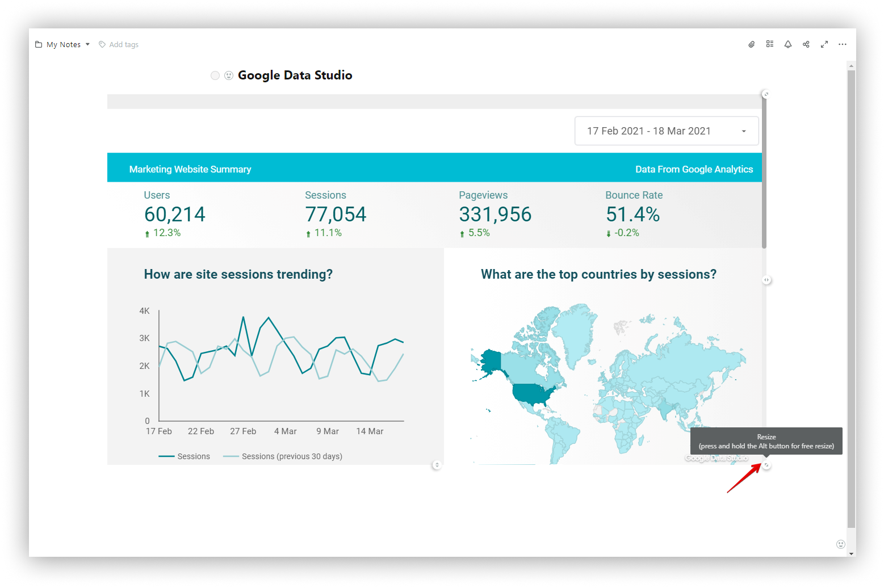This screenshot has width=884, height=588.
Task: Toggle the Sessions legend entry
Action: click(185, 456)
